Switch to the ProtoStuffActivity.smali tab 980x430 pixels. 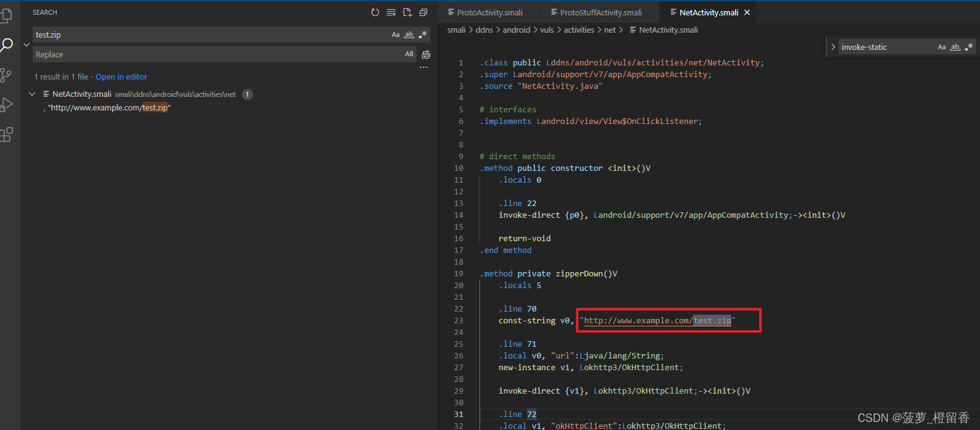[x=597, y=12]
